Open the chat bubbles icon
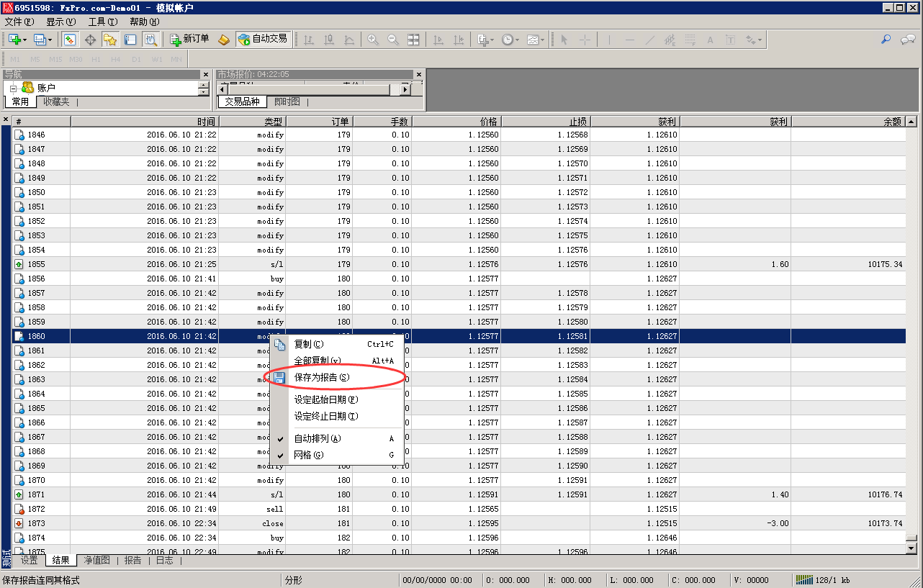Viewport: 923px width, 588px height. click(x=908, y=40)
